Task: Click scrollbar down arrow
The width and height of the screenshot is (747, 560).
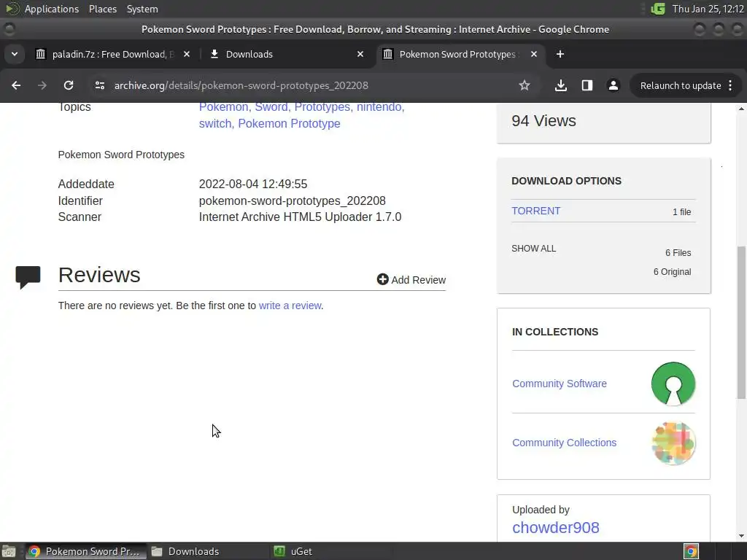Action: pos(741,536)
